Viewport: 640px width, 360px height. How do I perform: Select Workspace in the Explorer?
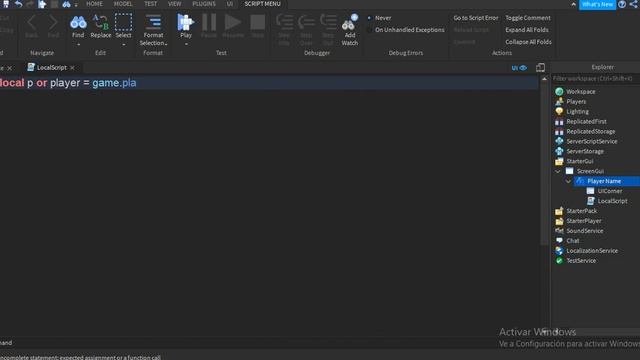pos(580,91)
